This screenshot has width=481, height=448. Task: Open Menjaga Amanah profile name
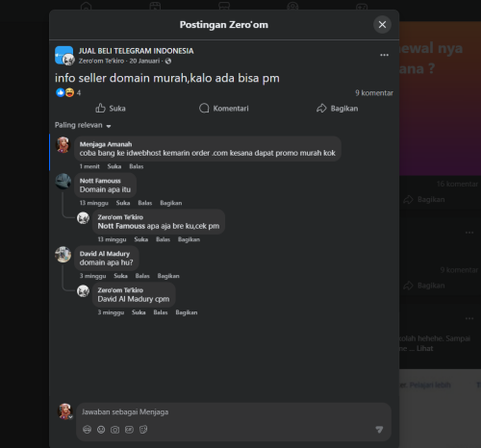click(x=106, y=144)
